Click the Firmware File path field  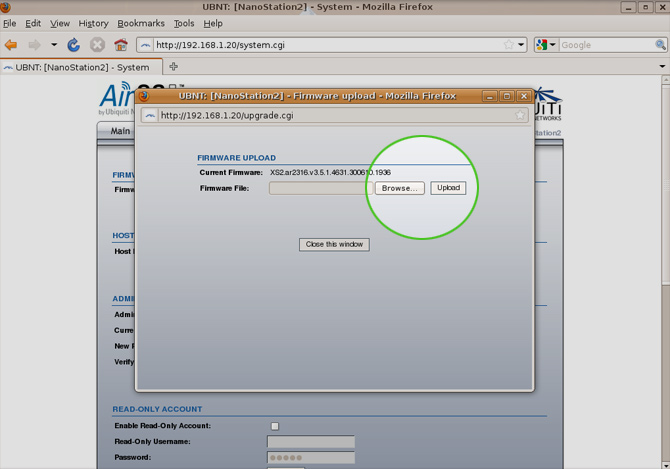coord(321,188)
